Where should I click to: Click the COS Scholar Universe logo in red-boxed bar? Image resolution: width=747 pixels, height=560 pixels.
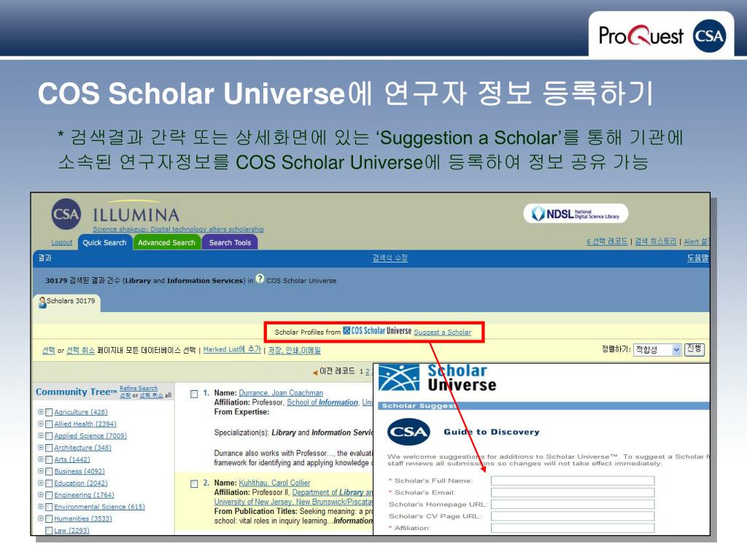tap(377, 331)
